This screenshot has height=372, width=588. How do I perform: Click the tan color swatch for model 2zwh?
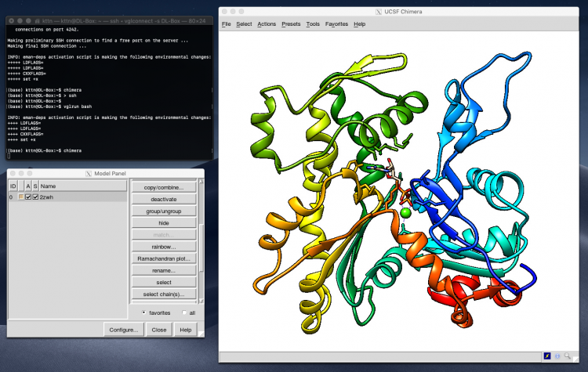click(x=21, y=197)
